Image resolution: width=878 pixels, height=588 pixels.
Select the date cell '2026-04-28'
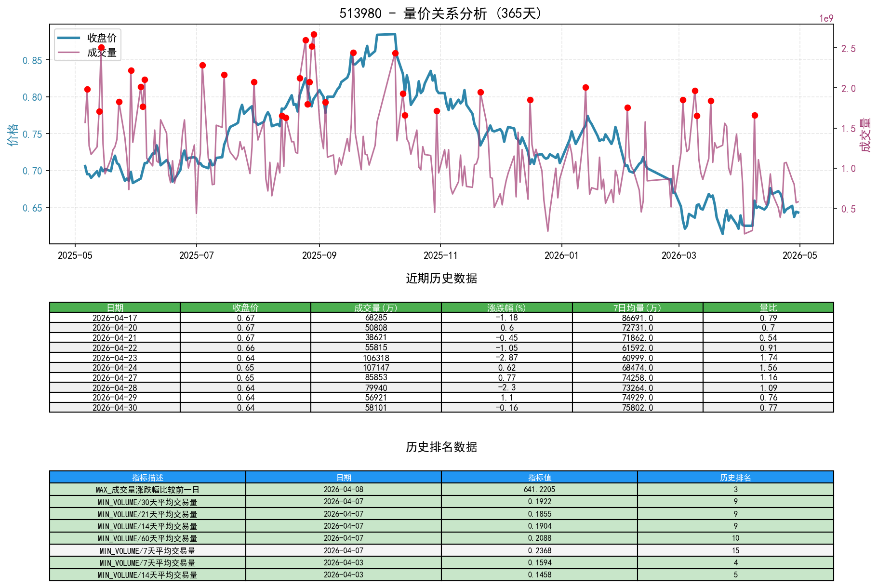click(x=115, y=388)
